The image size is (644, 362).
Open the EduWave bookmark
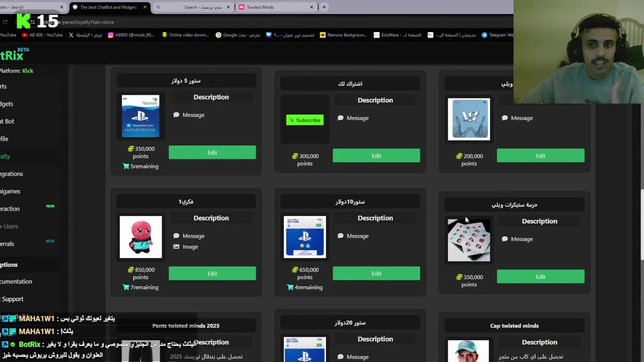[x=397, y=35]
